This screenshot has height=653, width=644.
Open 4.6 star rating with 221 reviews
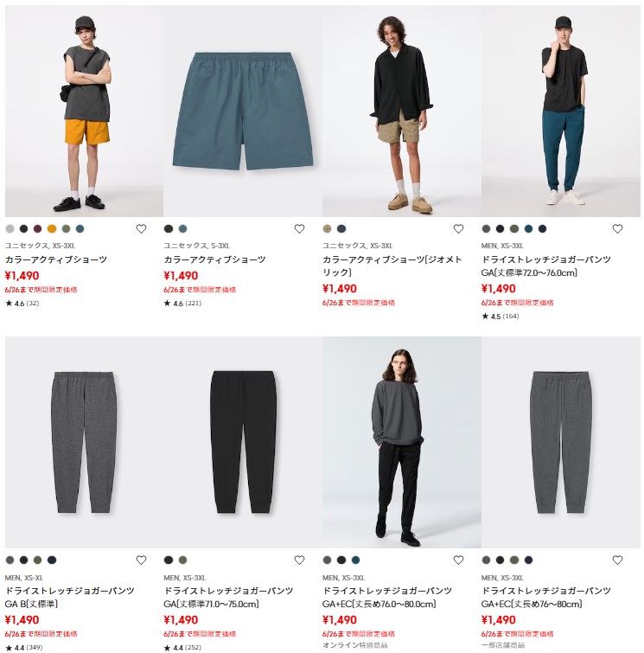point(182,304)
